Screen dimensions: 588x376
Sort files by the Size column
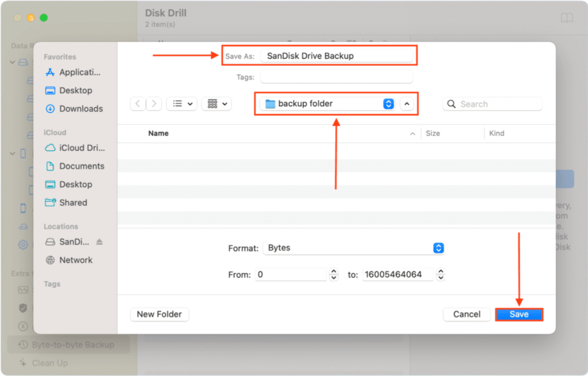click(x=433, y=133)
